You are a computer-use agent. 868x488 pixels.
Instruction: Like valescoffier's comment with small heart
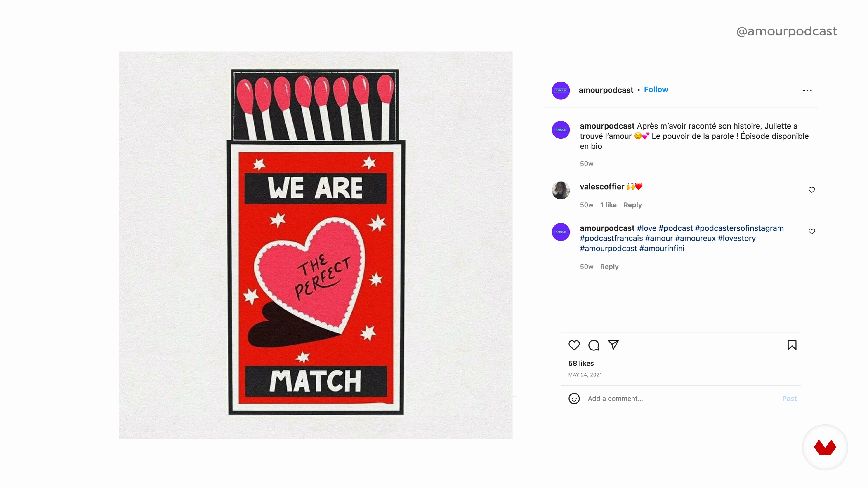(811, 190)
